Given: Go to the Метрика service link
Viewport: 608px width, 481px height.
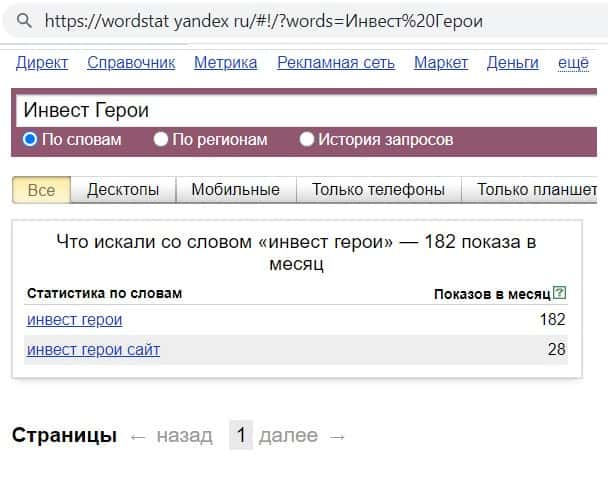Looking at the screenshot, I should tap(225, 63).
